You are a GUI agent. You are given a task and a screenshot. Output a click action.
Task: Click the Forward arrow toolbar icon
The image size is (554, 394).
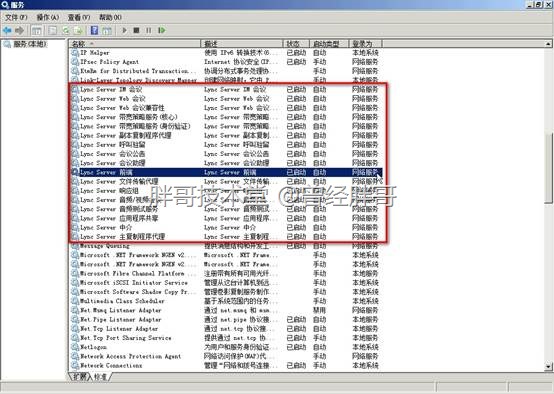(19, 31)
